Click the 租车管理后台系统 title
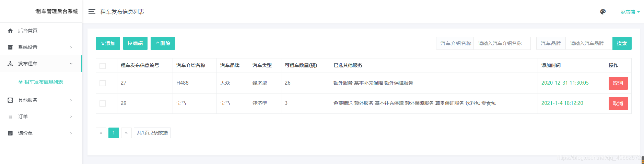 coord(57,11)
